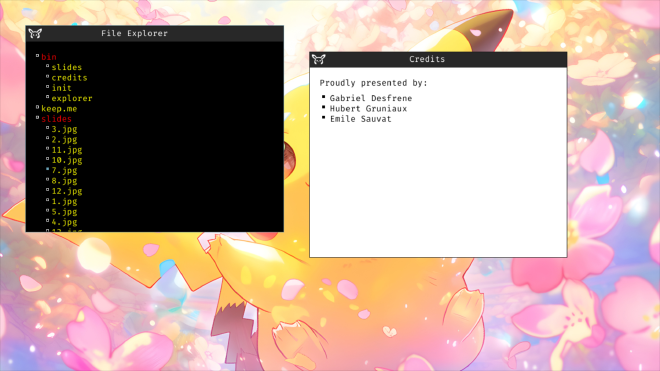
Task: Click the 'Proudly presented by:' text
Action: 373,83
